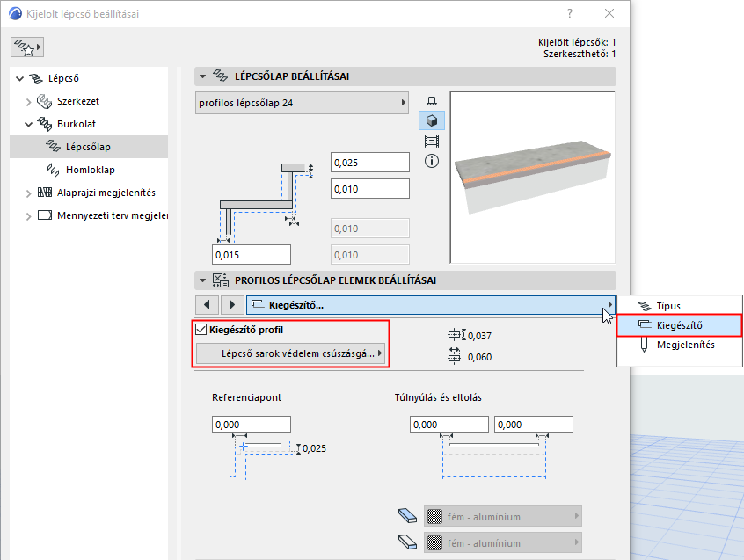
Task: Select the Homloklap tree item
Action: (x=91, y=170)
